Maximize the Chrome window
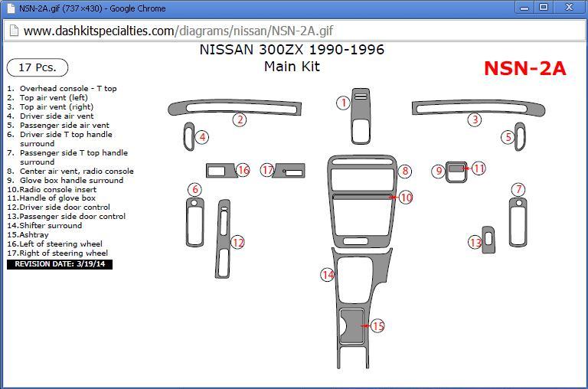 pos(544,8)
